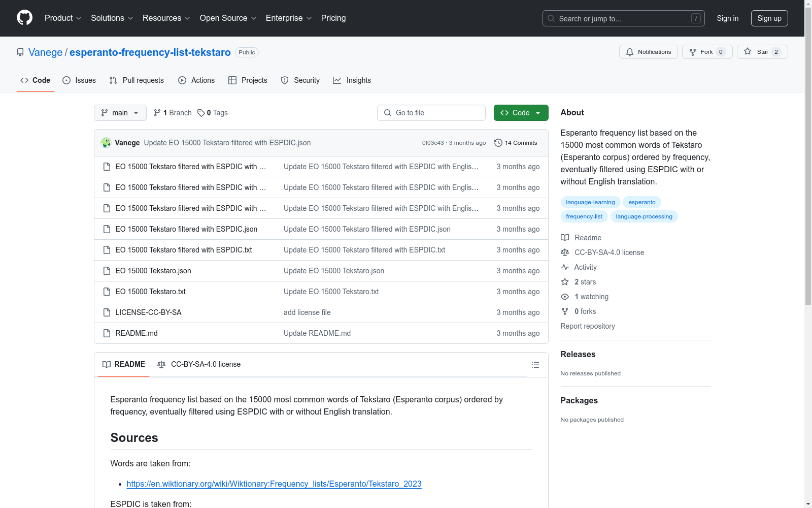Go to the Pricing page
The width and height of the screenshot is (812, 508).
coord(333,18)
